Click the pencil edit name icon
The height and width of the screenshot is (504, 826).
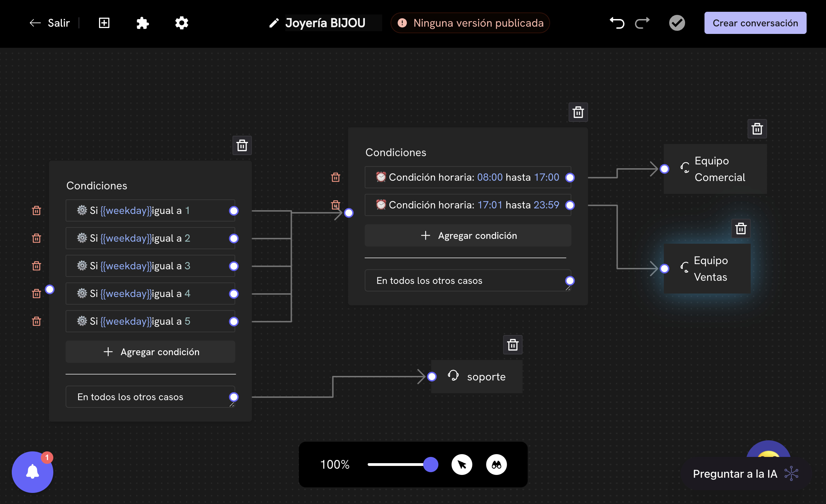tap(274, 23)
